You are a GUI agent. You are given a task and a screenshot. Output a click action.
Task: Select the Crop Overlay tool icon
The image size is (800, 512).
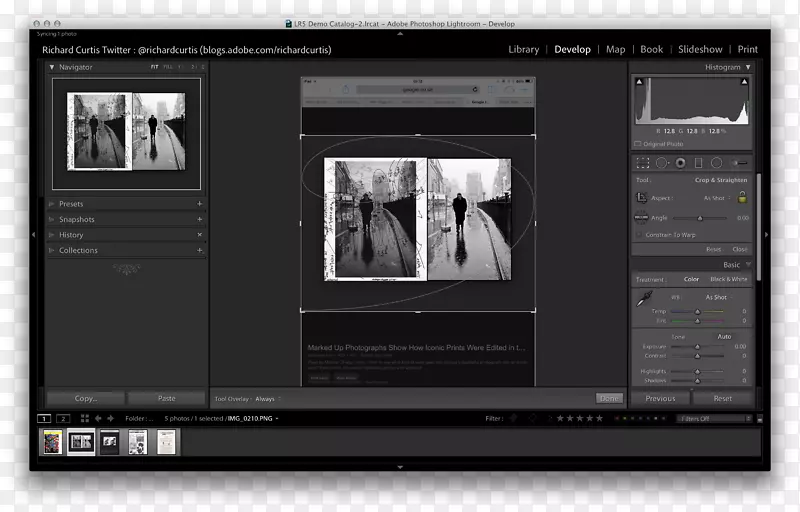[x=643, y=163]
